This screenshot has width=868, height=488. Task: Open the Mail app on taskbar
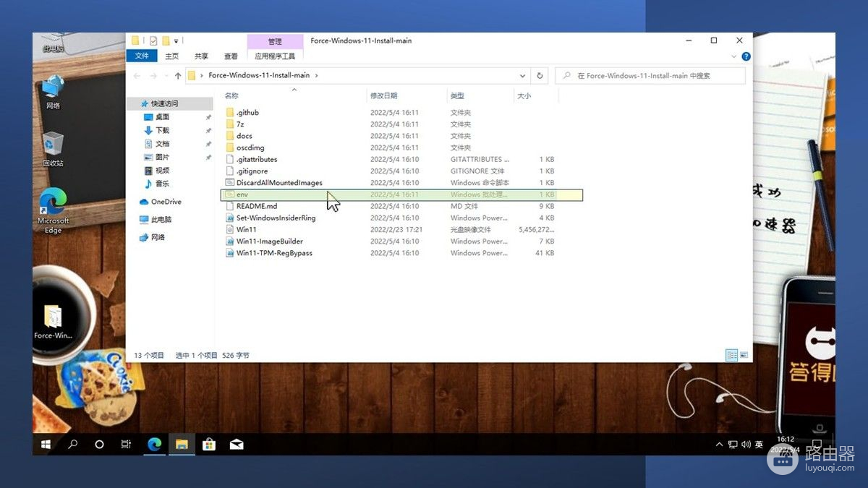coord(237,444)
